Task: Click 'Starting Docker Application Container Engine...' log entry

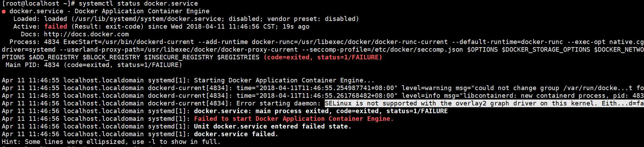Action: pos(284,80)
